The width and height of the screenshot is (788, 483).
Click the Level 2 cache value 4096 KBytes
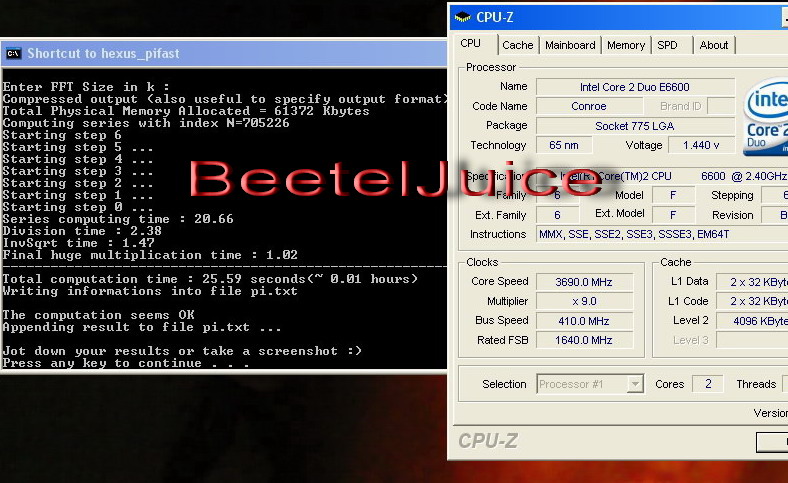[752, 321]
